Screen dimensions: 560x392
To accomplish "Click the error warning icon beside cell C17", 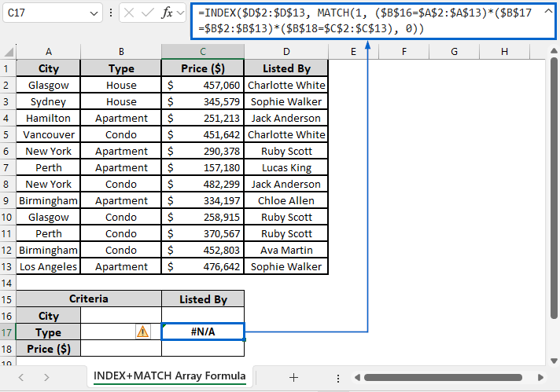I will 142,332.
